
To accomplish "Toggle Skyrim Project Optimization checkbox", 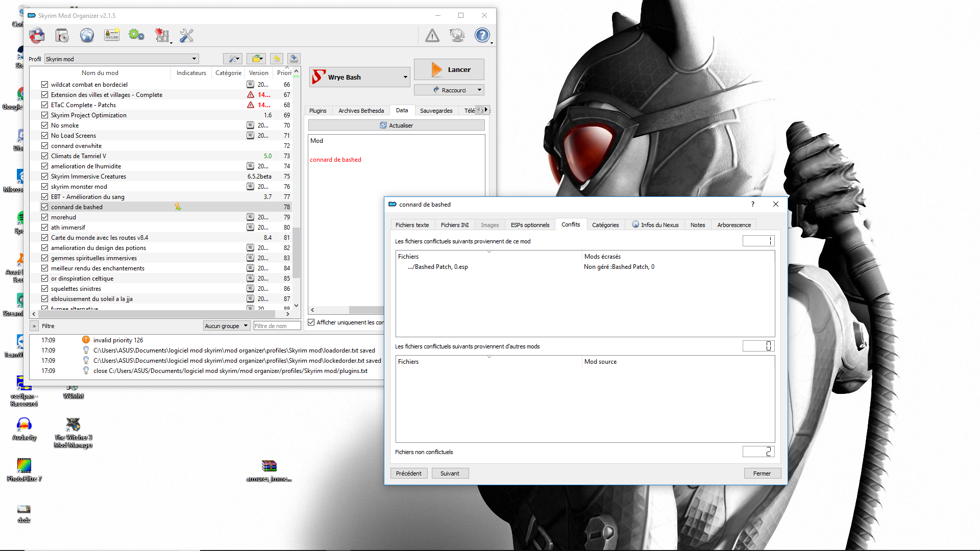I will click(x=45, y=115).
